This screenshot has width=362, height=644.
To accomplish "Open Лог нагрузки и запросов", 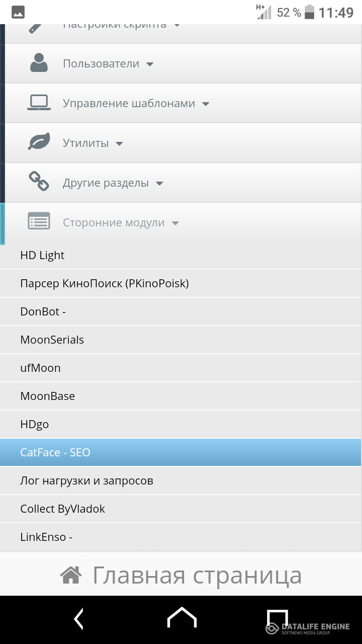I will 86,480.
